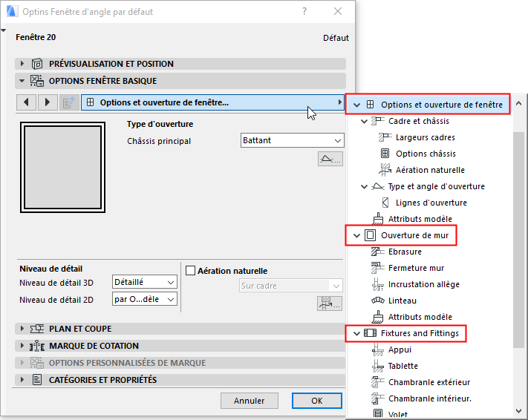Click the ArchiCAD logo in title bar

tap(12, 11)
